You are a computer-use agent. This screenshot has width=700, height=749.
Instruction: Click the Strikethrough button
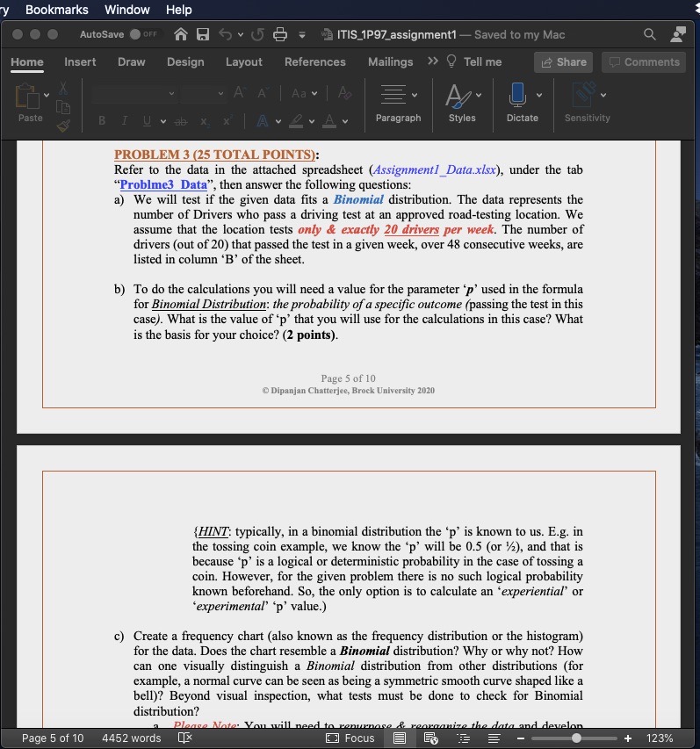point(181,121)
